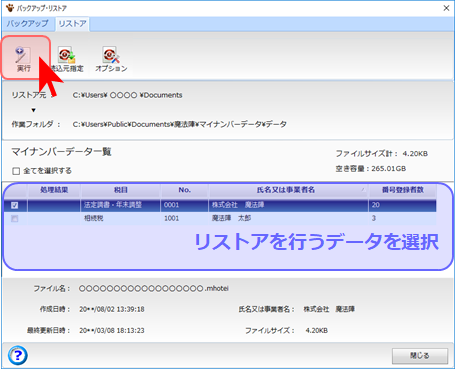Sort by No. column header
Image resolution: width=455 pixels, height=369 pixels.
pos(185,190)
